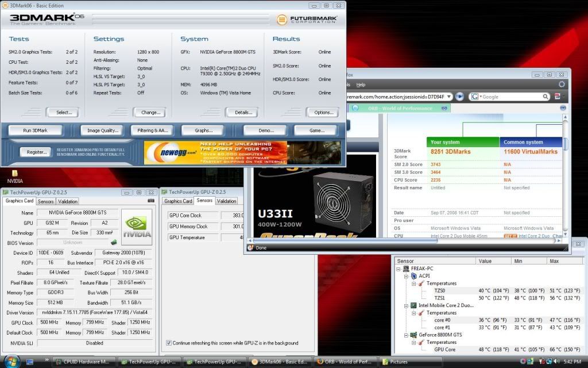Click the Show Desktop quick launch icon
This screenshot has width=588, height=368.
tap(30, 362)
